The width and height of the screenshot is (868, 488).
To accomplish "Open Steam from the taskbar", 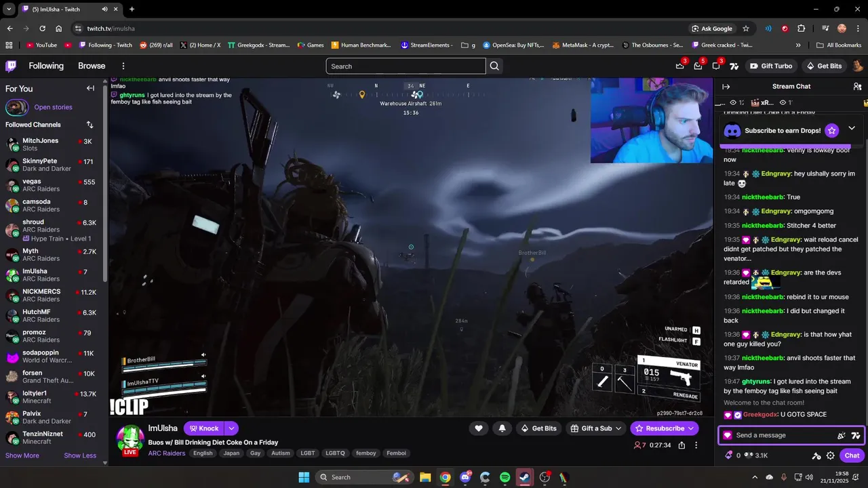I will (x=524, y=477).
